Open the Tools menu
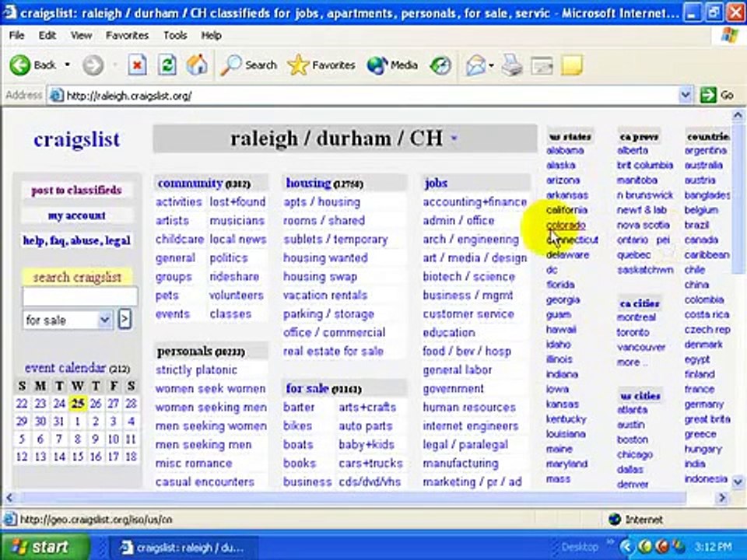 [175, 35]
